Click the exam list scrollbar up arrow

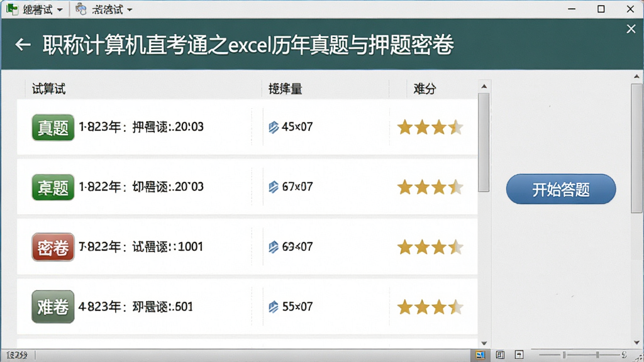click(484, 86)
